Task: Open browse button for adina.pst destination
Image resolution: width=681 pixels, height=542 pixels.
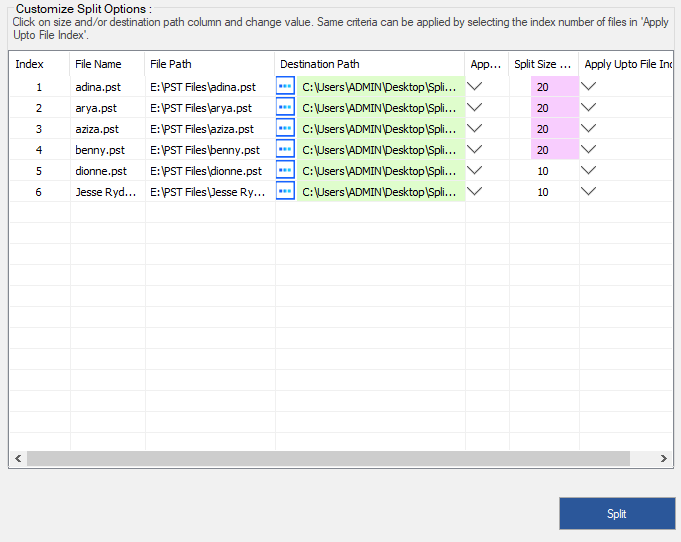Action: point(285,86)
